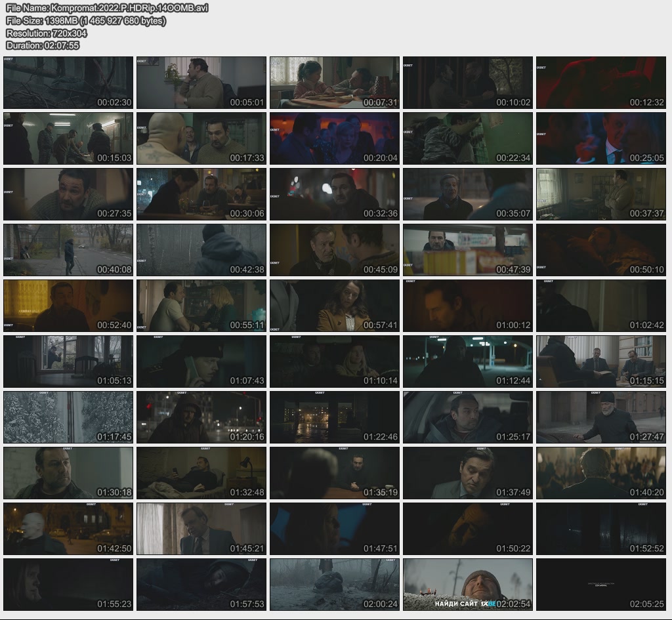Open the frame marked 01:40:20
Image resolution: width=672 pixels, height=620 pixels.
600,473
